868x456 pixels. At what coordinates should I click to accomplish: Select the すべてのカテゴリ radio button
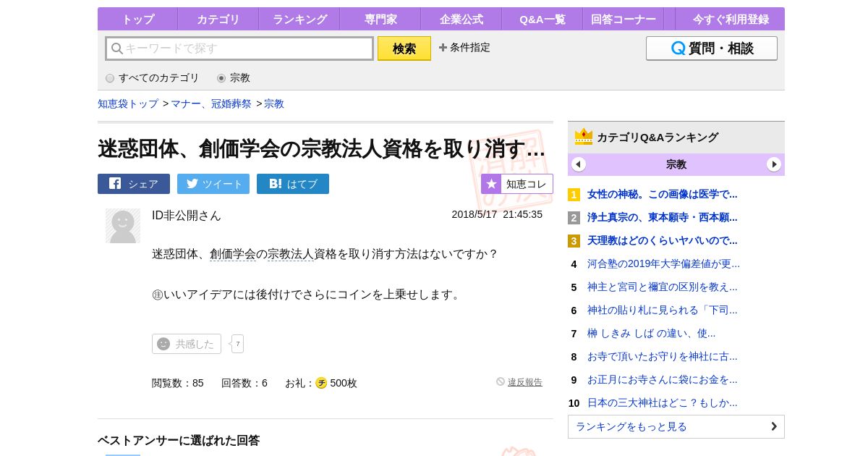coord(110,78)
